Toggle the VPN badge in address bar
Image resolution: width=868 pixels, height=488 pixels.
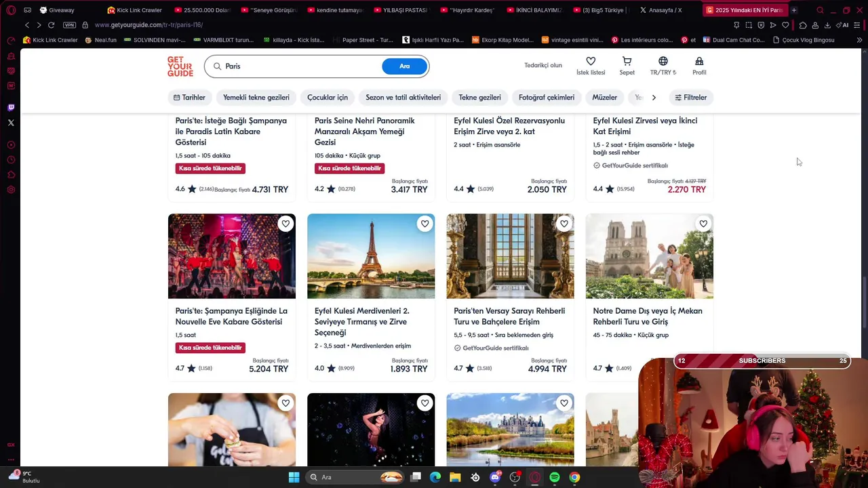click(x=69, y=25)
